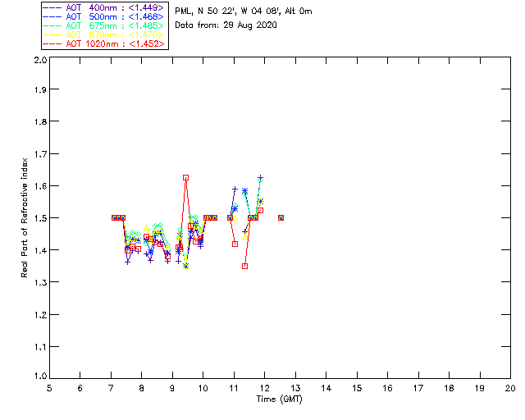Screen dimensions: 525x420
Task: Click the time axis tick label '7'
Action: [111, 388]
